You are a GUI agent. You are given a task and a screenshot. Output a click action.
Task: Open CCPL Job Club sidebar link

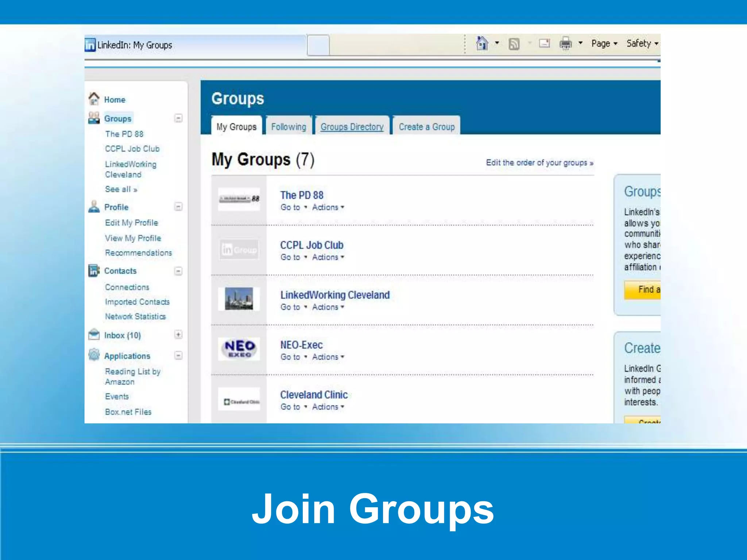[x=132, y=149]
